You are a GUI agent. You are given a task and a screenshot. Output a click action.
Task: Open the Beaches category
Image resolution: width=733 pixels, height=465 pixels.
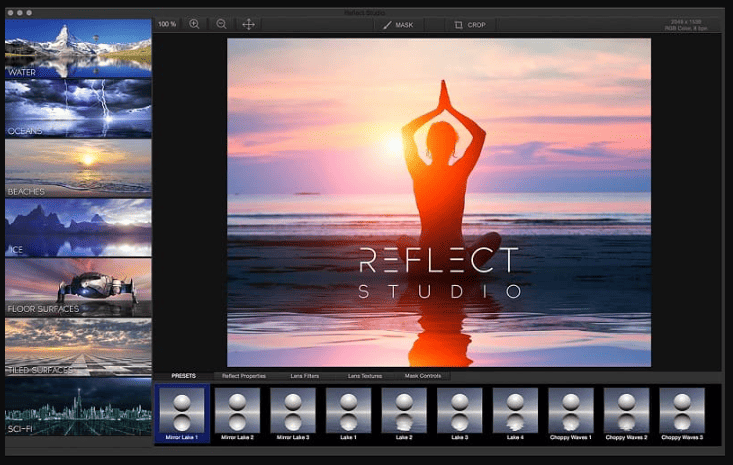click(78, 168)
